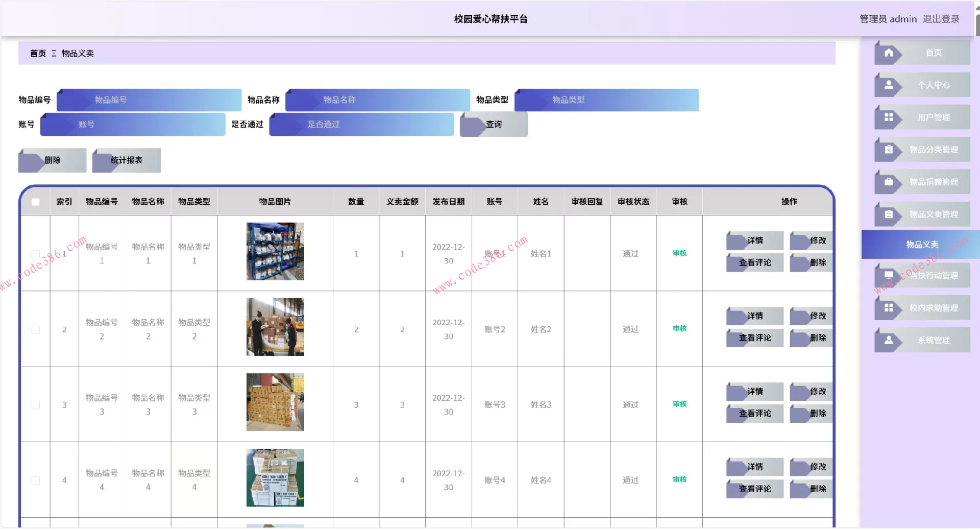Open 详情 for row 2

tap(754, 316)
